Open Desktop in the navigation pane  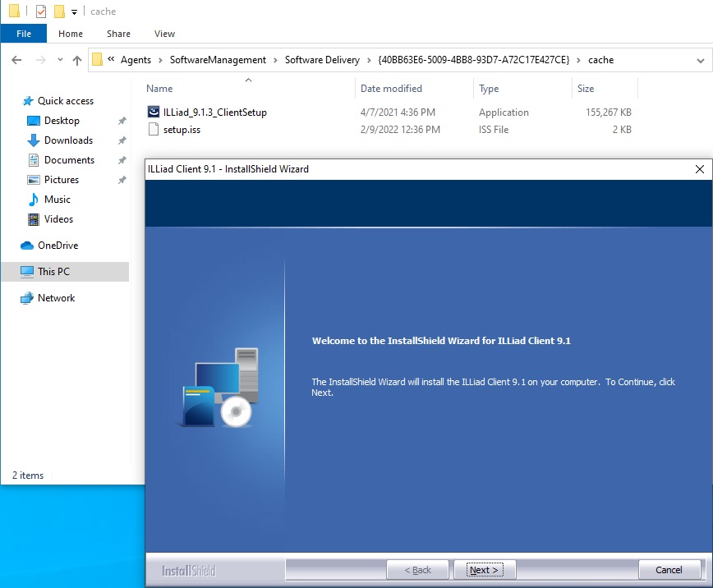tap(62, 121)
